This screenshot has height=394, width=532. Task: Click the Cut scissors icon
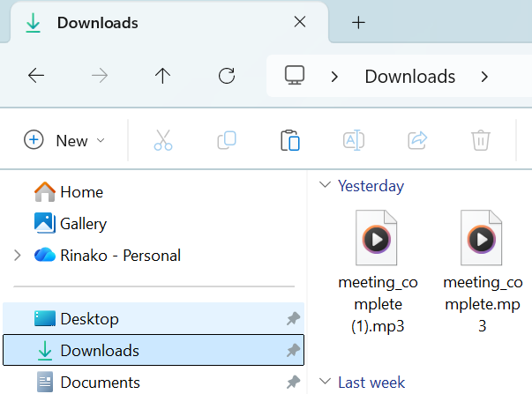pos(163,140)
